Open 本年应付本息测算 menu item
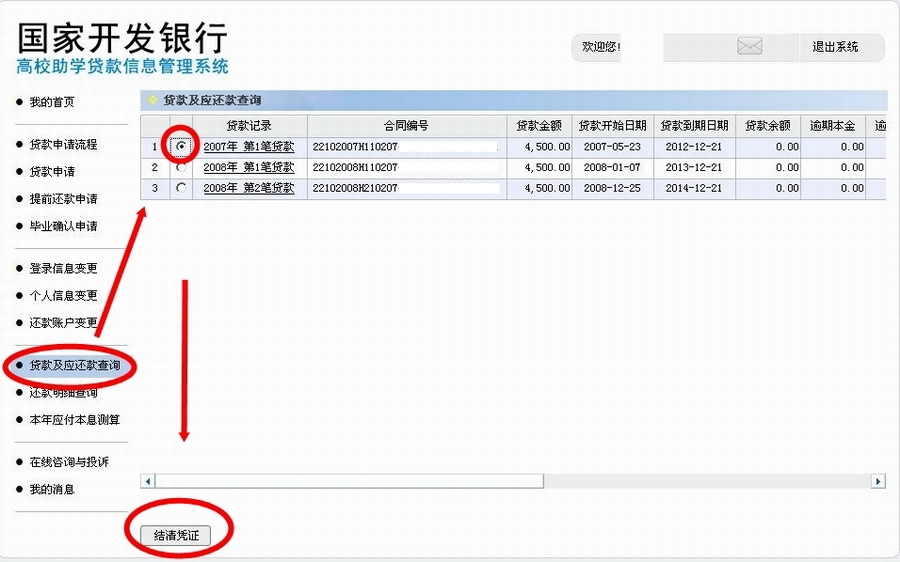 coord(74,419)
